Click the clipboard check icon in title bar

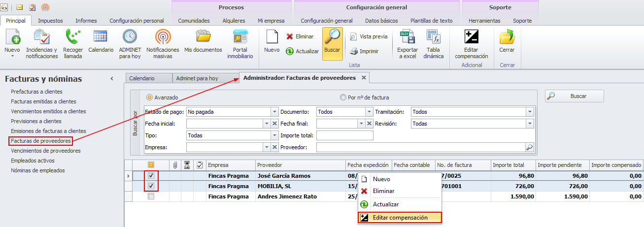point(33,7)
